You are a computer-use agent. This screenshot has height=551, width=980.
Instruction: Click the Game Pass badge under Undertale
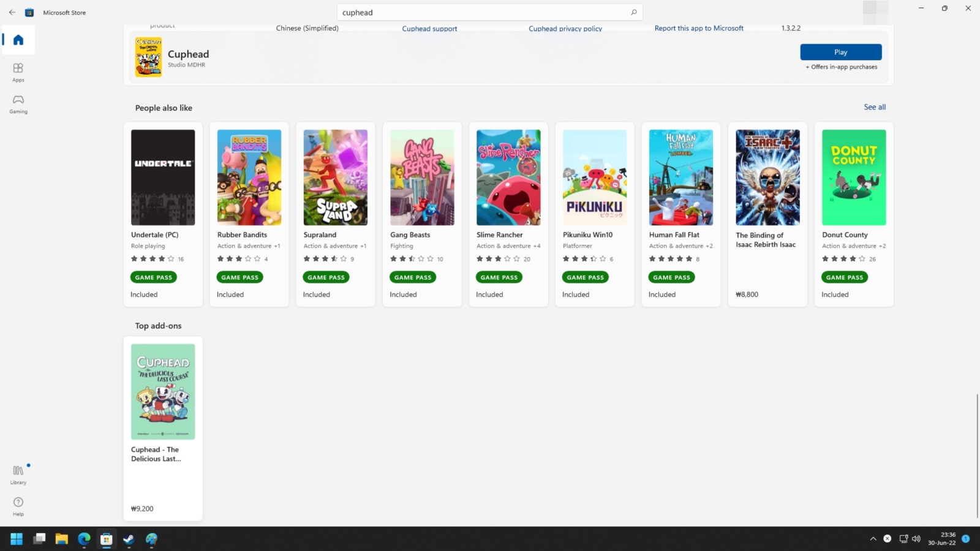(154, 277)
